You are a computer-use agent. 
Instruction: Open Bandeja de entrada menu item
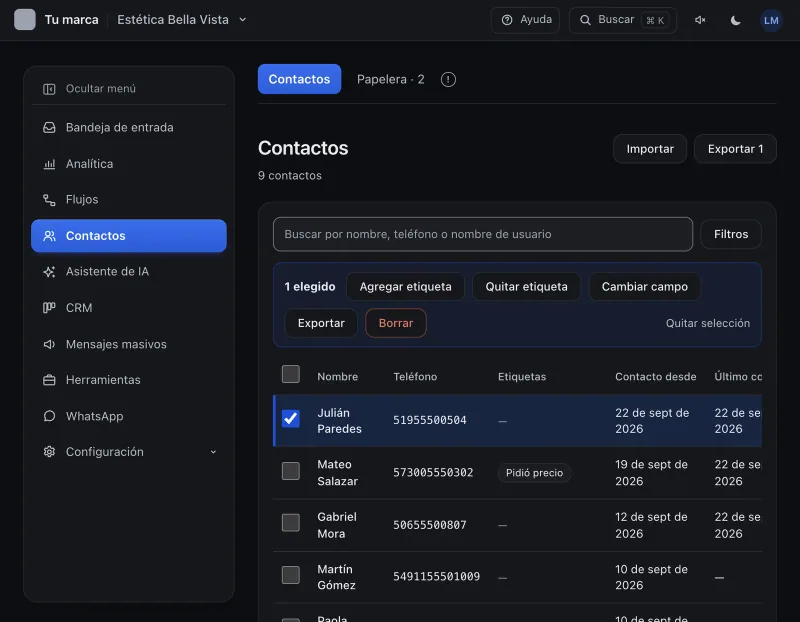[129, 128]
